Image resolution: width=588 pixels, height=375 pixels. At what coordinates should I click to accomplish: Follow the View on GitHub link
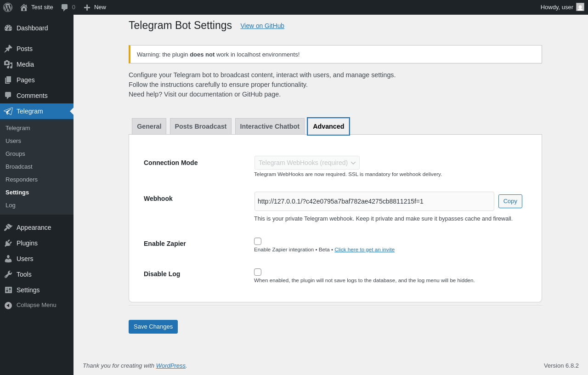pos(262,26)
